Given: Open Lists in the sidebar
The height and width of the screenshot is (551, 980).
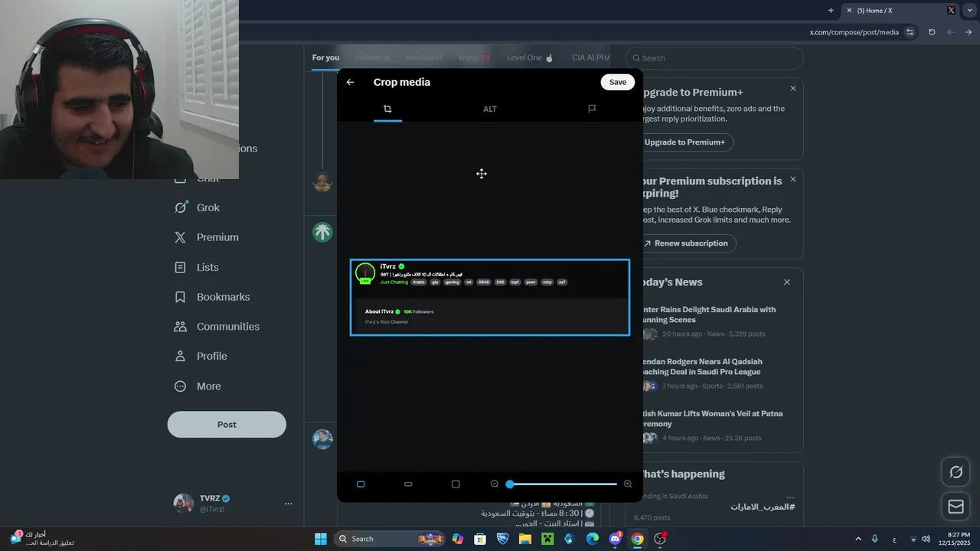Looking at the screenshot, I should (197, 267).
